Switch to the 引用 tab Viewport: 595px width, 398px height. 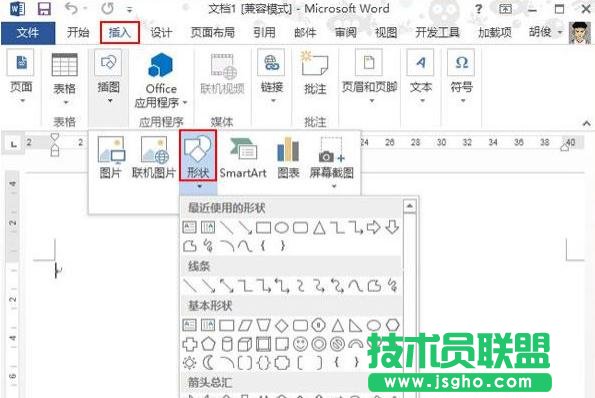pos(264,33)
